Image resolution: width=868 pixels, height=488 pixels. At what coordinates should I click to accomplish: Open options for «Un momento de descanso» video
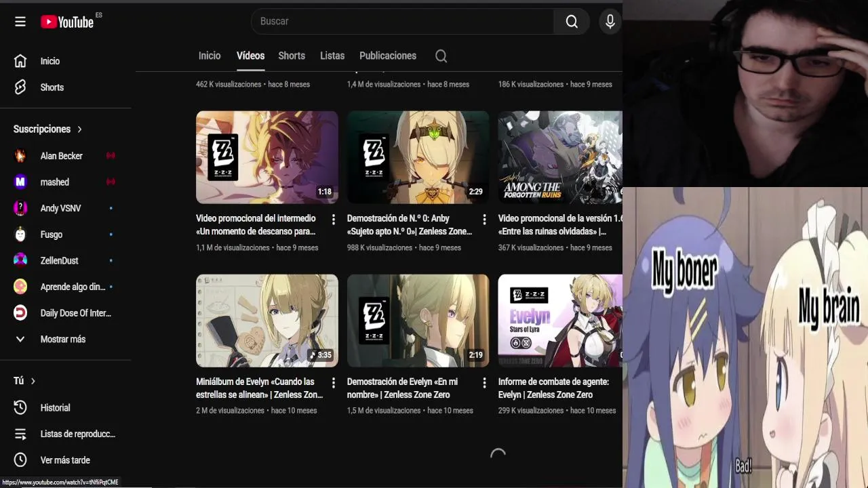(x=333, y=220)
